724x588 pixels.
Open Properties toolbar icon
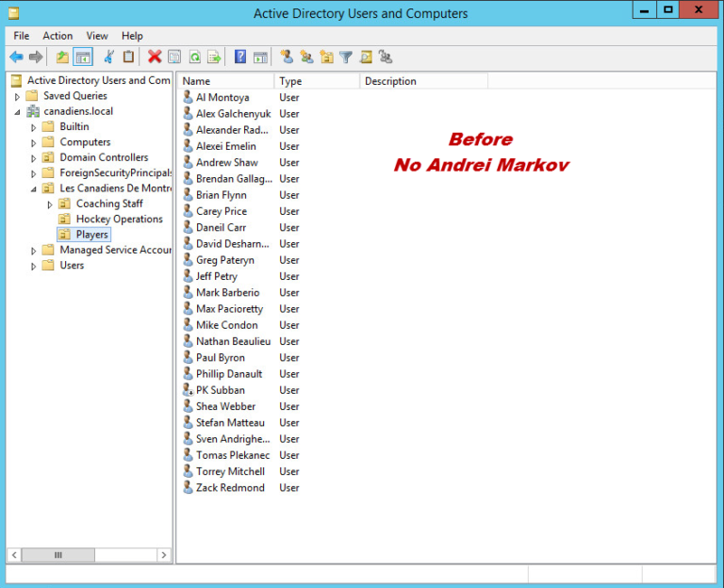coord(174,57)
